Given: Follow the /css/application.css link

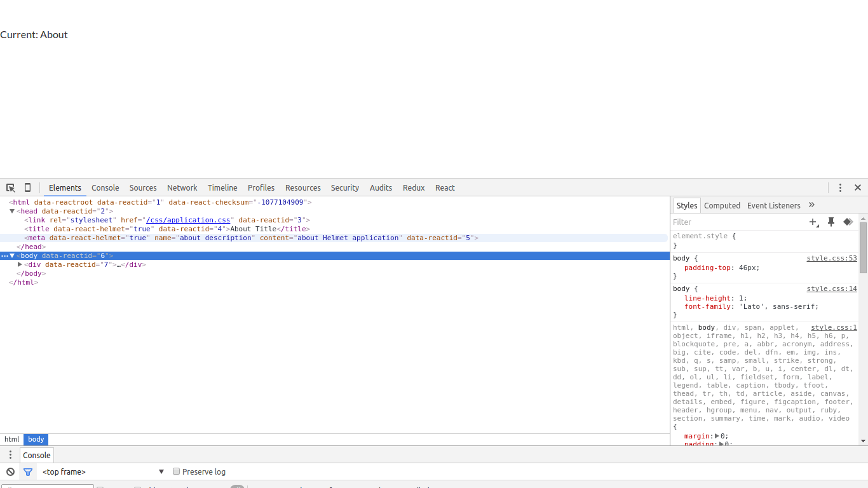Looking at the screenshot, I should click(x=188, y=220).
